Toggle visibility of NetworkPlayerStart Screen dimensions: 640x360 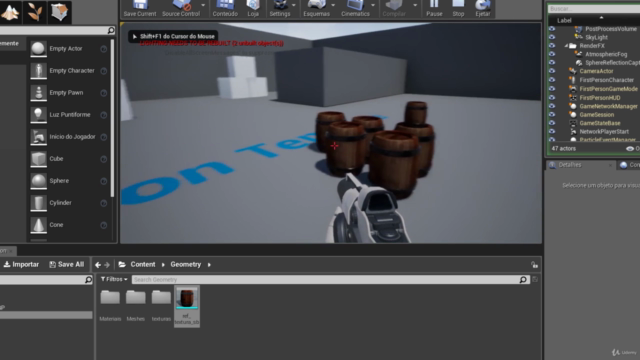tap(552, 132)
